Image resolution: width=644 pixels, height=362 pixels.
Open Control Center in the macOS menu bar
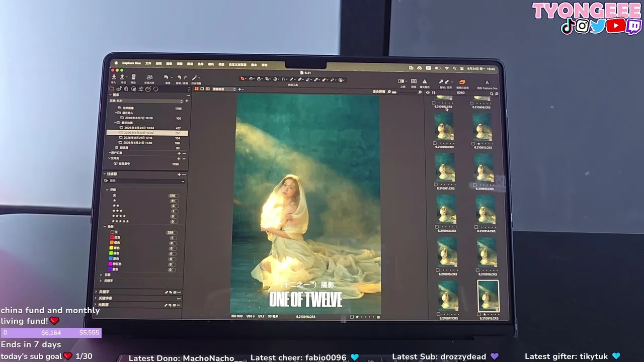(462, 68)
